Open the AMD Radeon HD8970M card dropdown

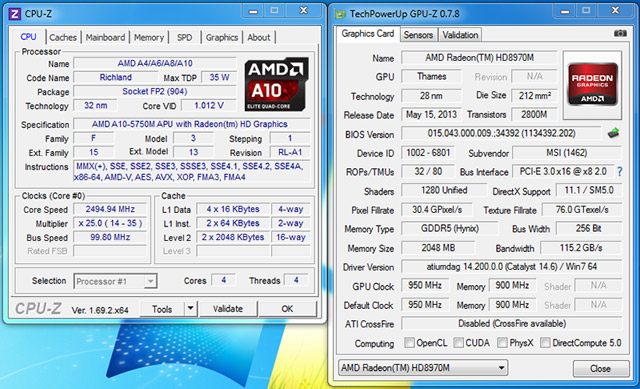(x=423, y=368)
